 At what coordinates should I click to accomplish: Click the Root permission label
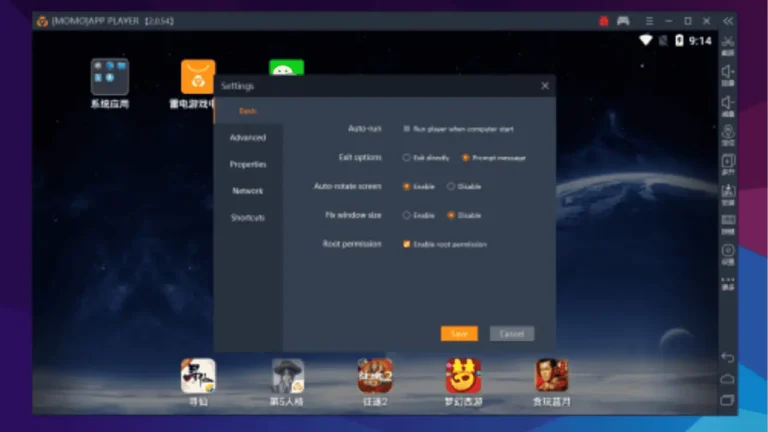click(x=352, y=244)
